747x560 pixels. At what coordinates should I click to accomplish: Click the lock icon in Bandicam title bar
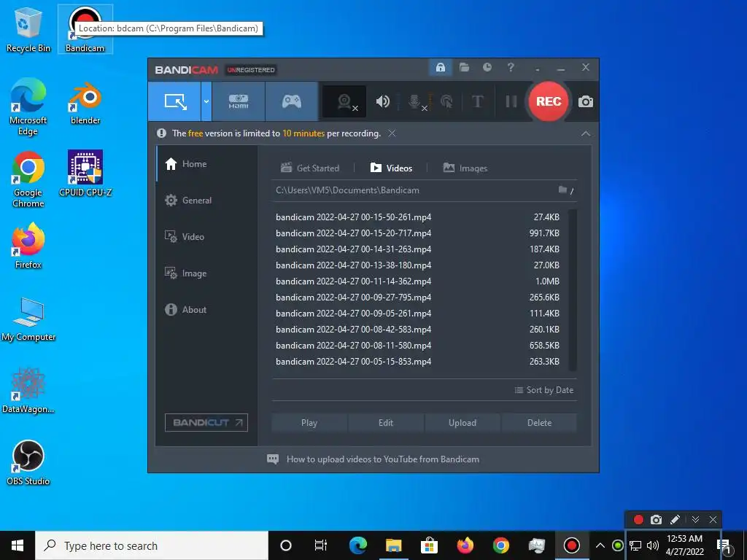[440, 68]
